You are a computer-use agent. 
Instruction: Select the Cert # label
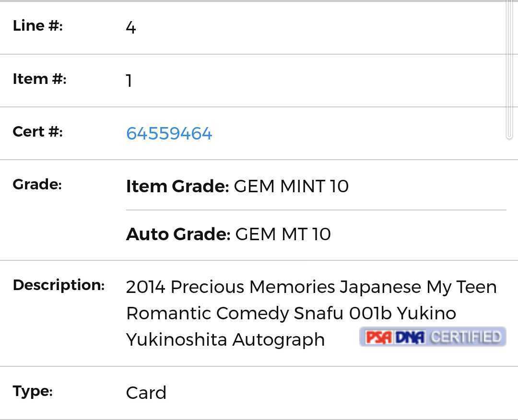38,132
